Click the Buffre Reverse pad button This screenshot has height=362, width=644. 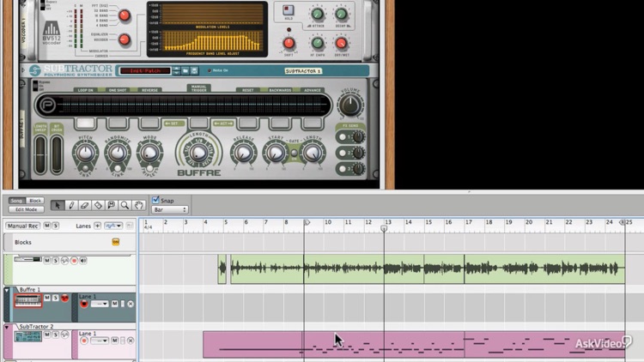click(x=149, y=124)
